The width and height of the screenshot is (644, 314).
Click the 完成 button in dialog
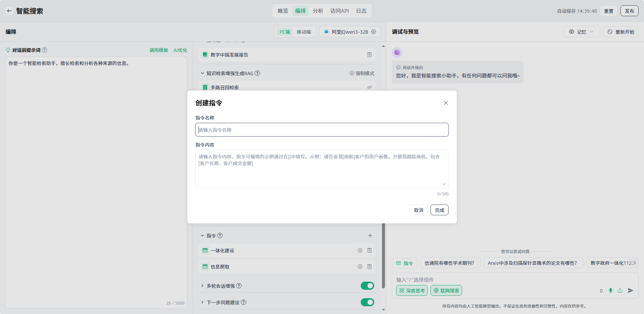(x=439, y=210)
